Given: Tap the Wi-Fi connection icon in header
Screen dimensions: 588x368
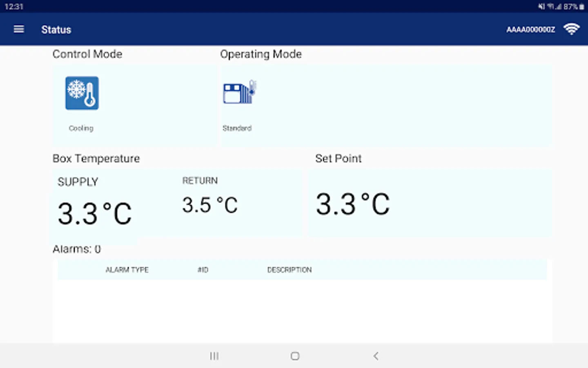Looking at the screenshot, I should 571,29.
